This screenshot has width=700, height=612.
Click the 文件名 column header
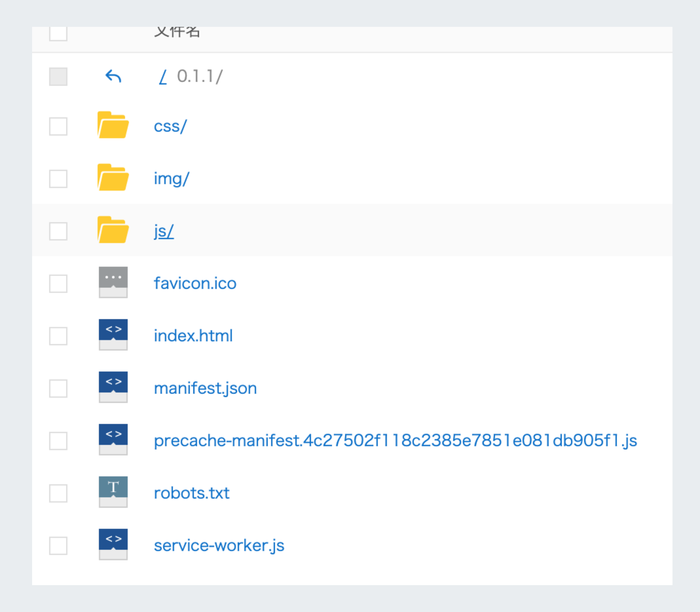point(177,32)
